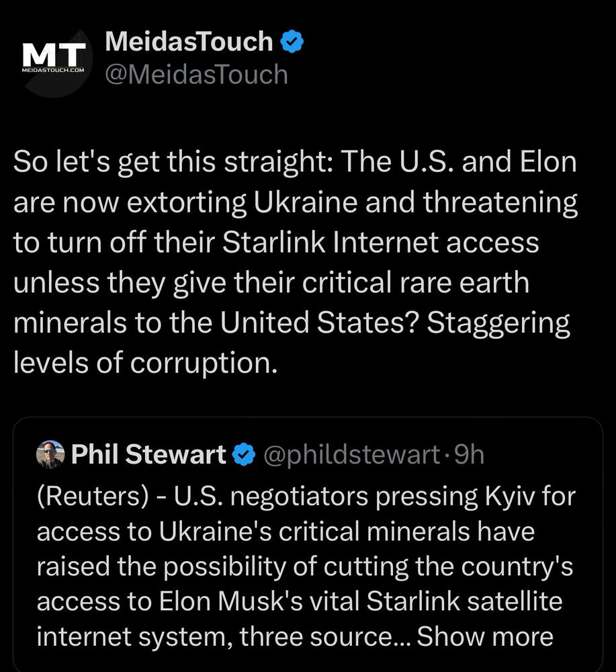Click the "Staggering levels of corruption" sentence
This screenshot has height=672, width=616.
coord(289,343)
